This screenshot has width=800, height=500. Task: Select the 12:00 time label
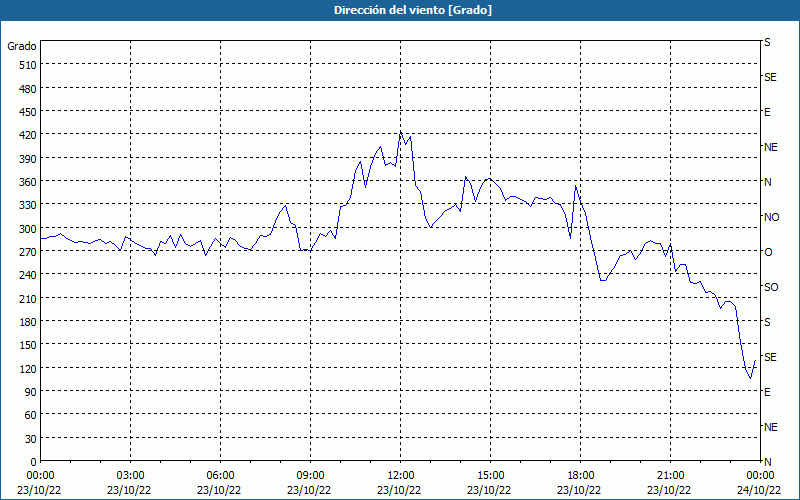click(401, 476)
